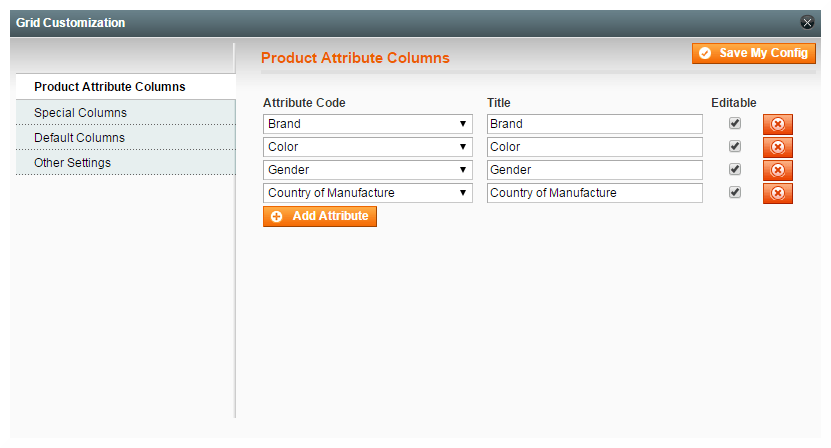Image resolution: width=831 pixels, height=448 pixels.
Task: Click the Brand title input field
Action: pyautogui.click(x=594, y=124)
